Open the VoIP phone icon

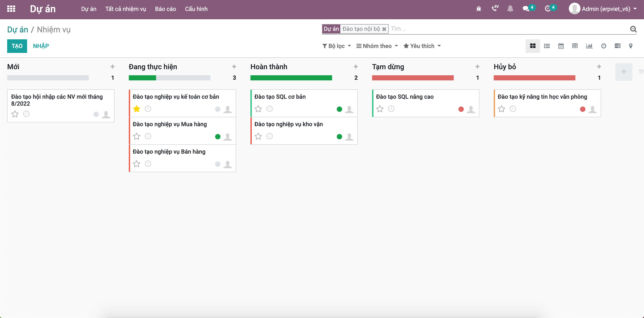pos(495,8)
